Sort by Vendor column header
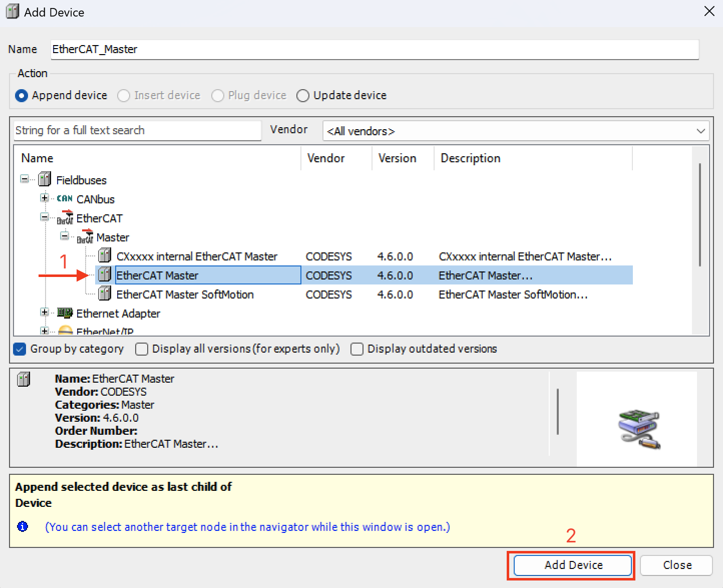 336,158
